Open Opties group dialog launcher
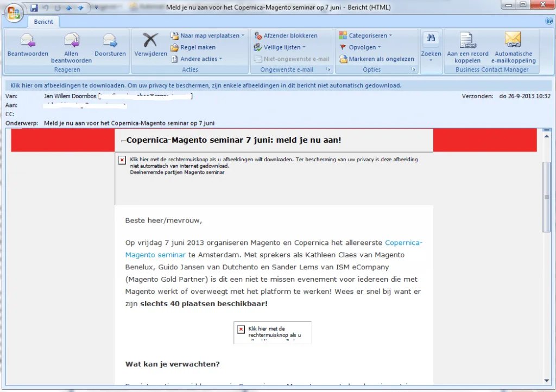Viewport: 556px width, 392px height. 413,69
